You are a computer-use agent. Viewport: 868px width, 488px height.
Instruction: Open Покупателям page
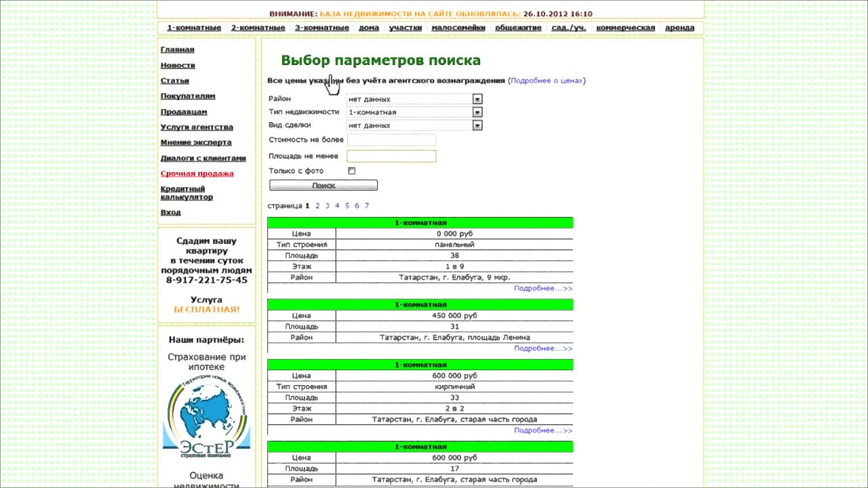point(188,96)
